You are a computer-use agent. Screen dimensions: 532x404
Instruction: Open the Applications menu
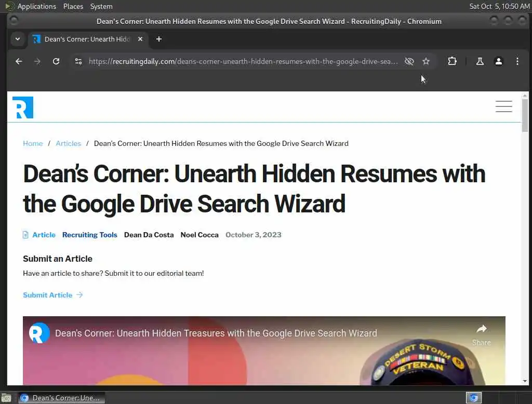(x=37, y=6)
